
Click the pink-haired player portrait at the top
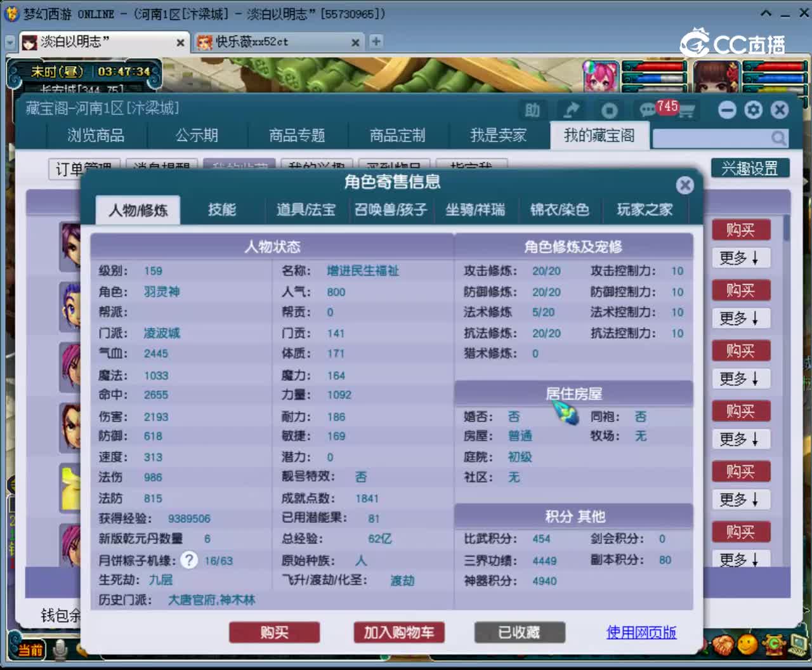pos(600,77)
